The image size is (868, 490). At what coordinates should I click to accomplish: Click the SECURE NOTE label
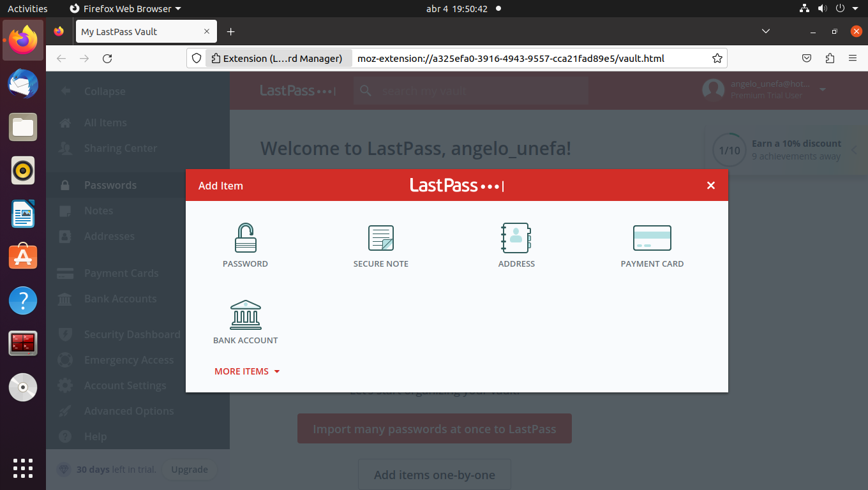(381, 264)
